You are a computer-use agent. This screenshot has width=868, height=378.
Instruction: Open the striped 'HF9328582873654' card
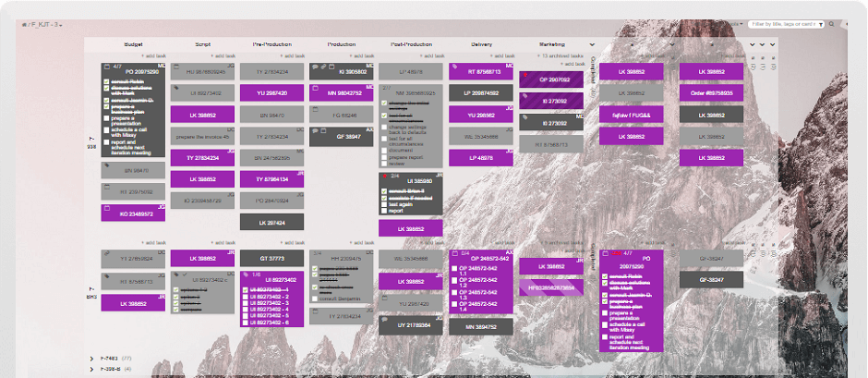[x=550, y=287]
